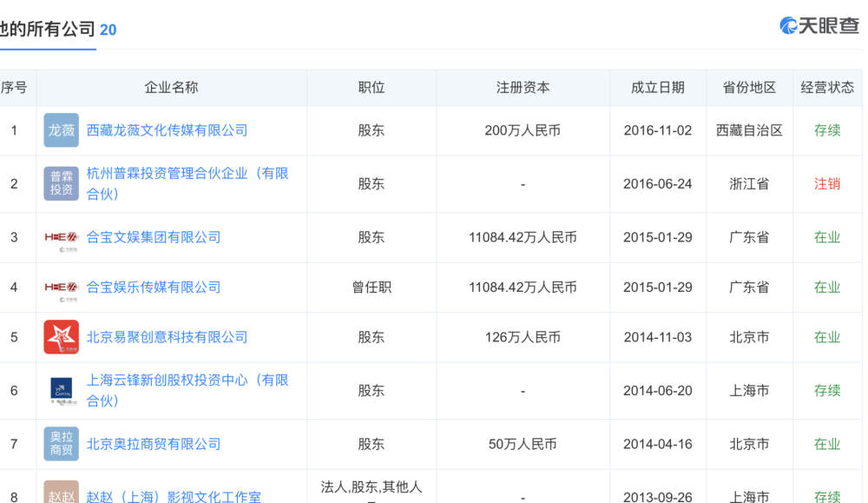This screenshot has width=868, height=503.
Task: Open 西藏龙薇文化传媒有限公司 company page
Action: tap(167, 130)
